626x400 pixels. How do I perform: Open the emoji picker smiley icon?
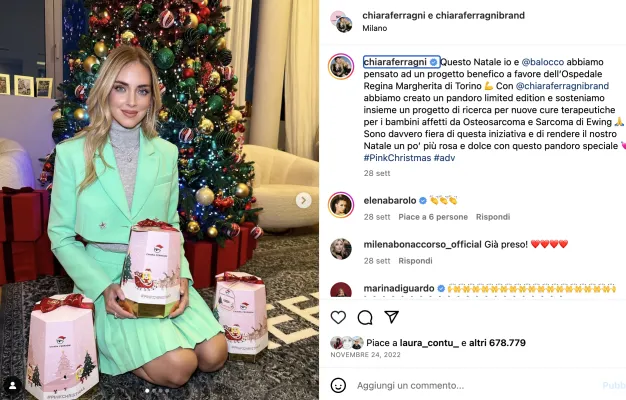[x=338, y=385]
